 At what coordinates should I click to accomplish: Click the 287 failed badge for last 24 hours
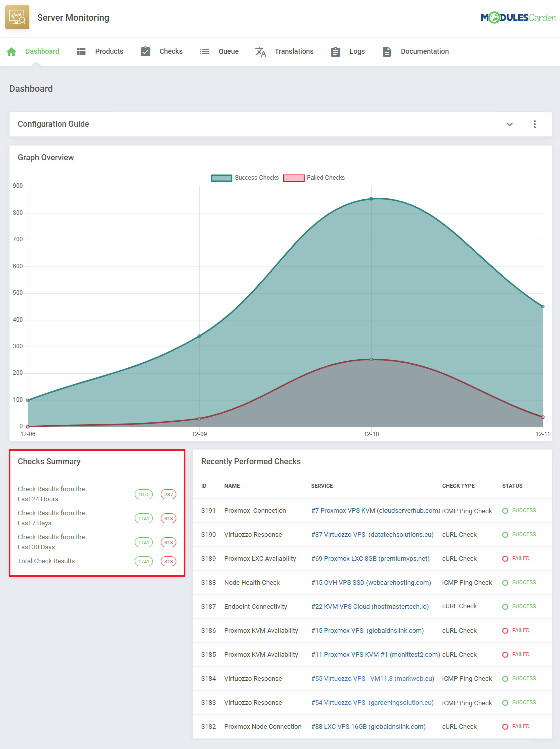(169, 495)
